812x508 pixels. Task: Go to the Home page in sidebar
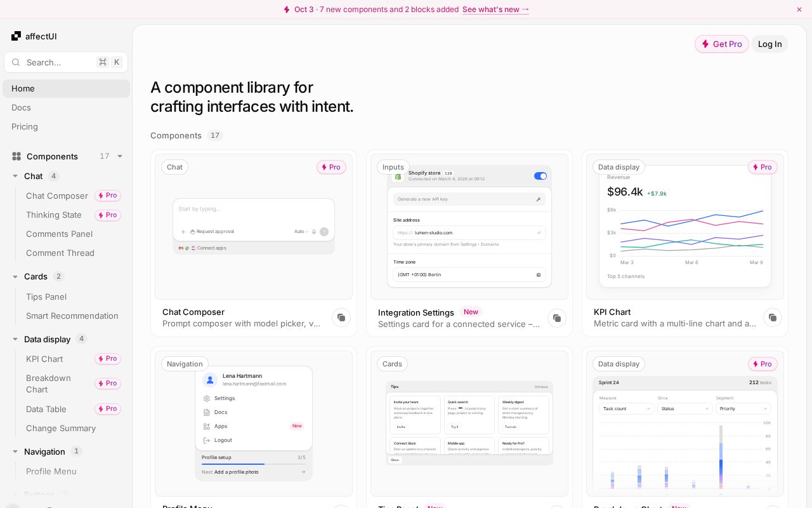[66, 88]
